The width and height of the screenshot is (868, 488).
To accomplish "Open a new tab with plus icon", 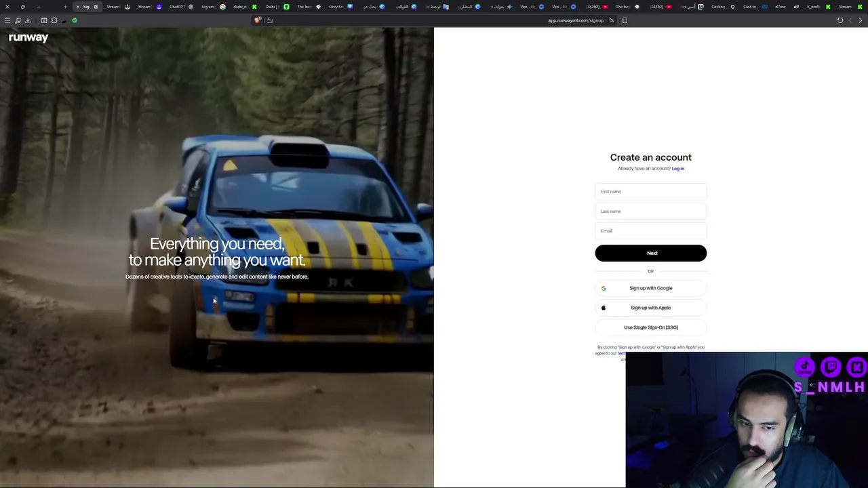I will [x=65, y=7].
